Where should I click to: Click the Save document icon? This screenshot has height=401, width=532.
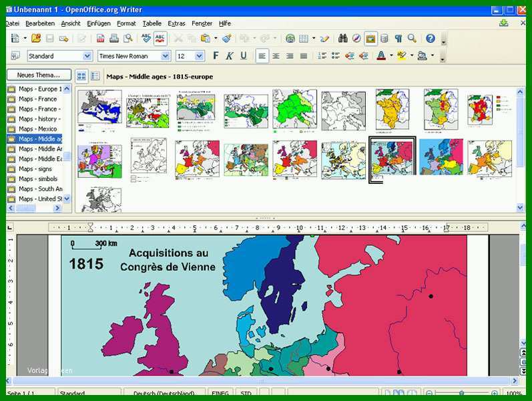tap(50, 38)
